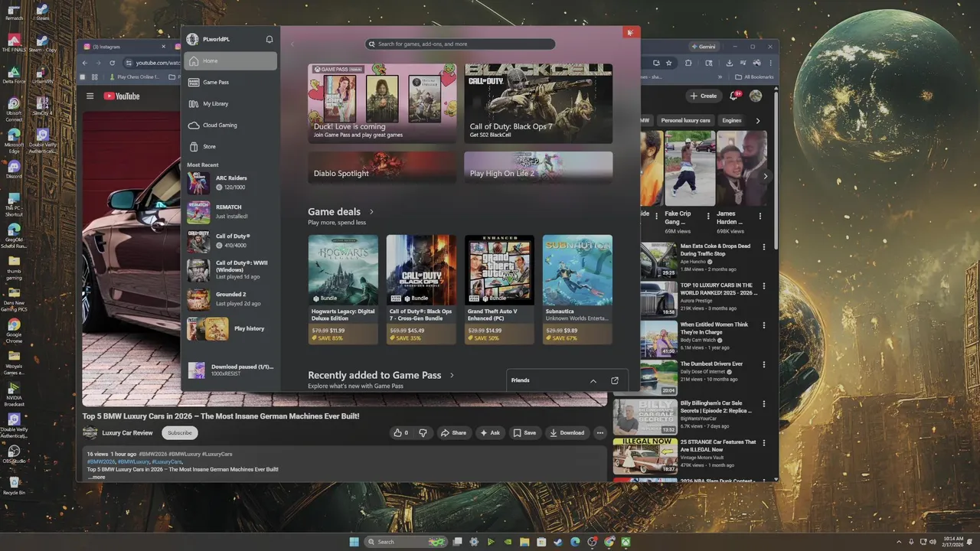Click Chrome back navigation arrow
The height and width of the screenshot is (551, 980).
(85, 63)
